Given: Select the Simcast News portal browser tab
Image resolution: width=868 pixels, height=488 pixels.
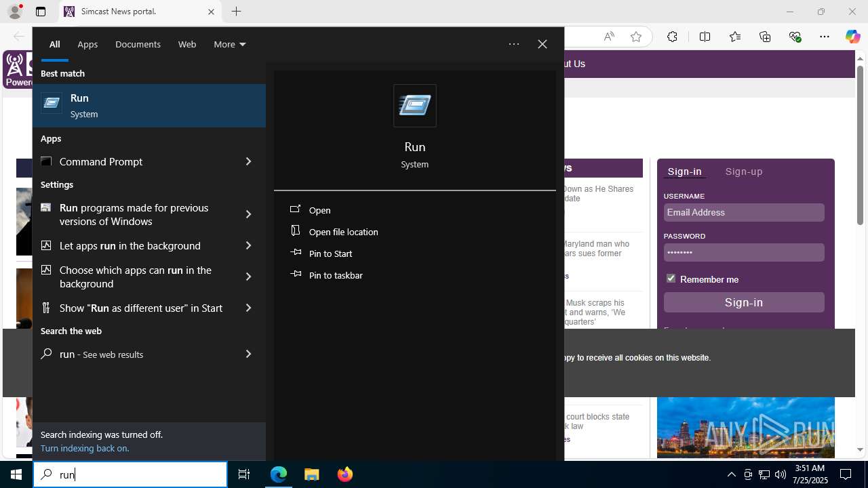Looking at the screenshot, I should tap(139, 12).
